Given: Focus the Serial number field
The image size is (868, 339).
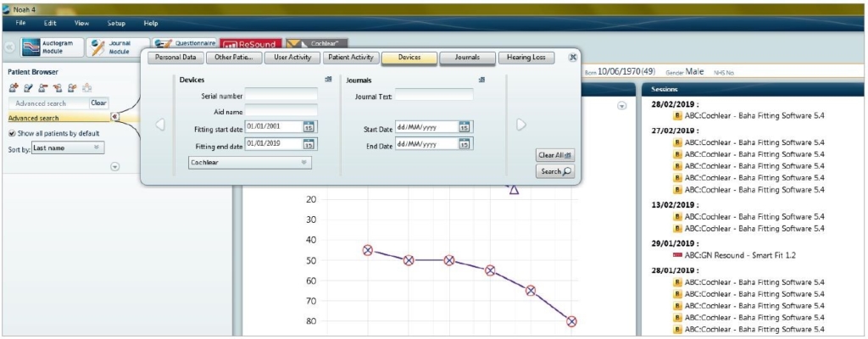Looking at the screenshot, I should [281, 95].
